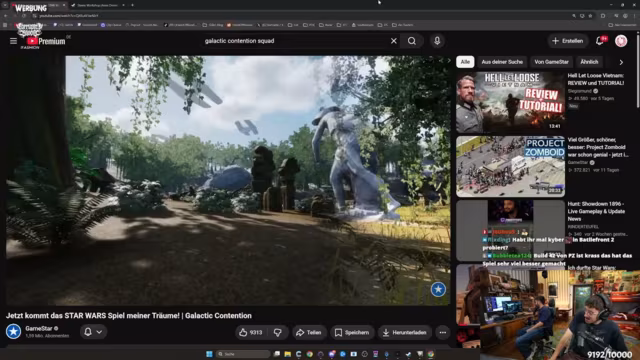Select the Alle filter chip
Viewport: 640px width, 360px height.
point(465,62)
